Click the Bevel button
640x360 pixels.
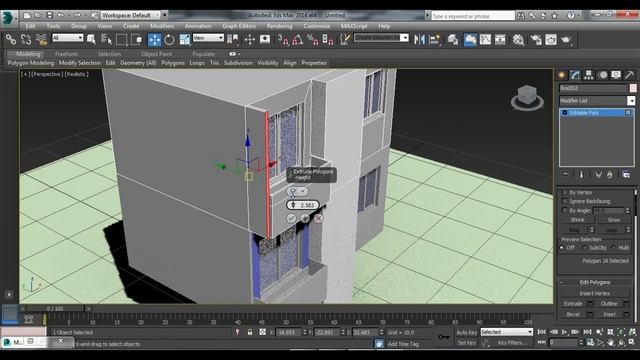573,314
